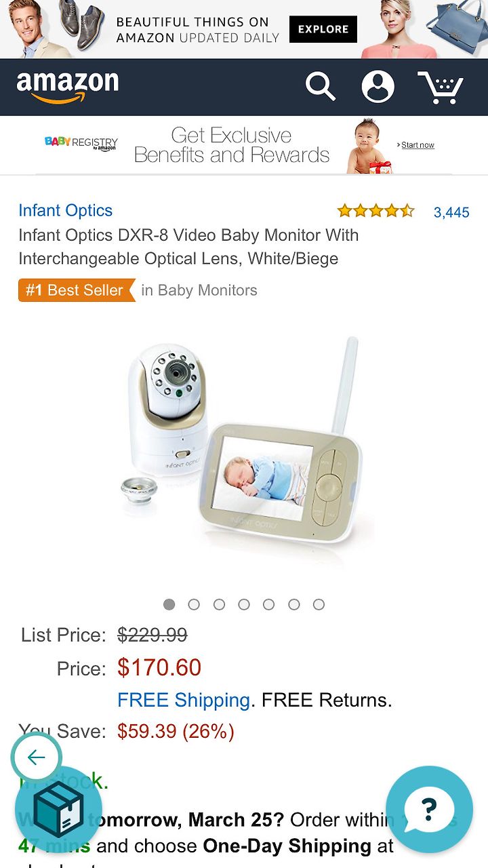The height and width of the screenshot is (868, 488).
Task: Open the question mark help bubble
Action: pyautogui.click(x=429, y=810)
